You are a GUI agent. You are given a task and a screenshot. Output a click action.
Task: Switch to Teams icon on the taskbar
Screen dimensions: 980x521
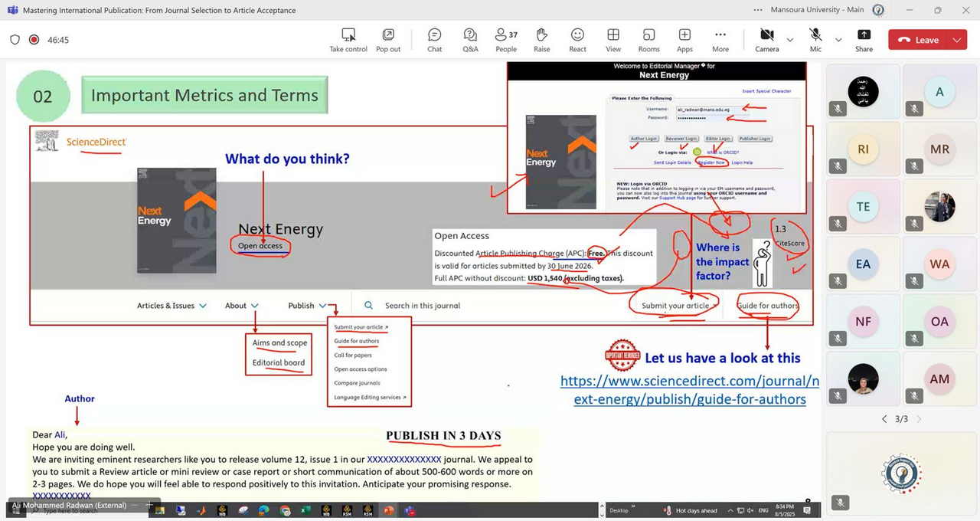410,510
